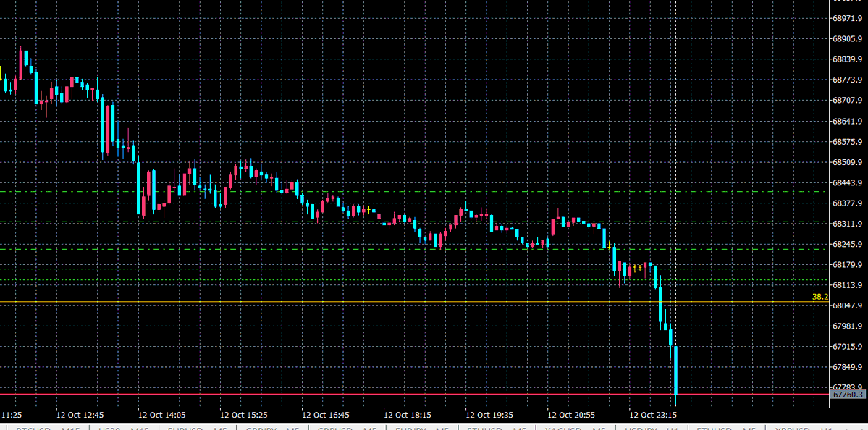
Task: Click the 67849.9 price scale label
Action: coord(848,367)
